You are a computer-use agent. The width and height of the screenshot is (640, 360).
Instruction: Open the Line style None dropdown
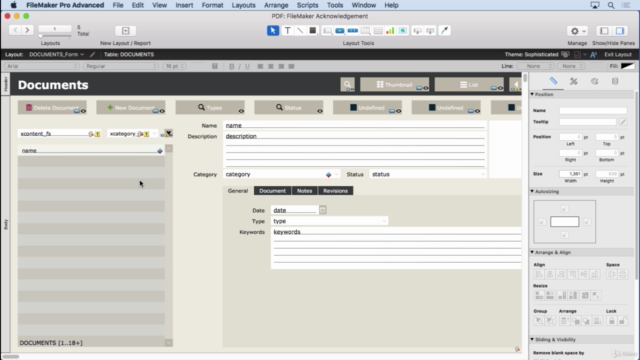[536, 66]
